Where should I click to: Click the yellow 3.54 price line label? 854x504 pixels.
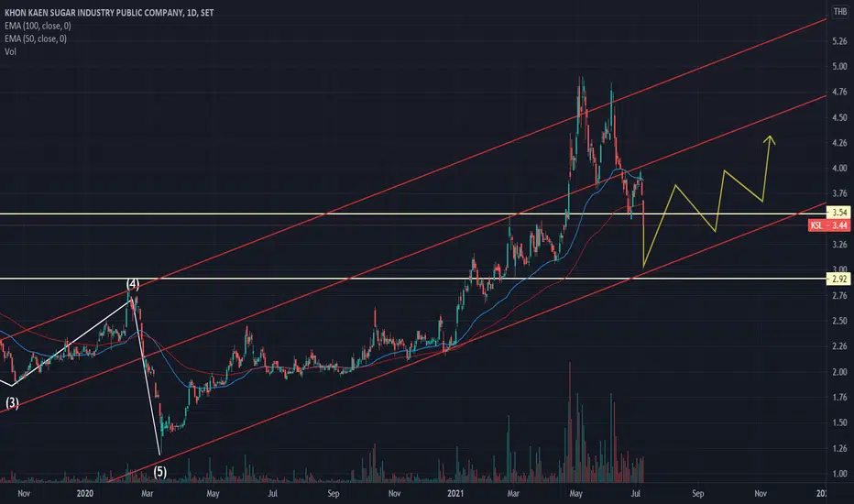coord(838,213)
